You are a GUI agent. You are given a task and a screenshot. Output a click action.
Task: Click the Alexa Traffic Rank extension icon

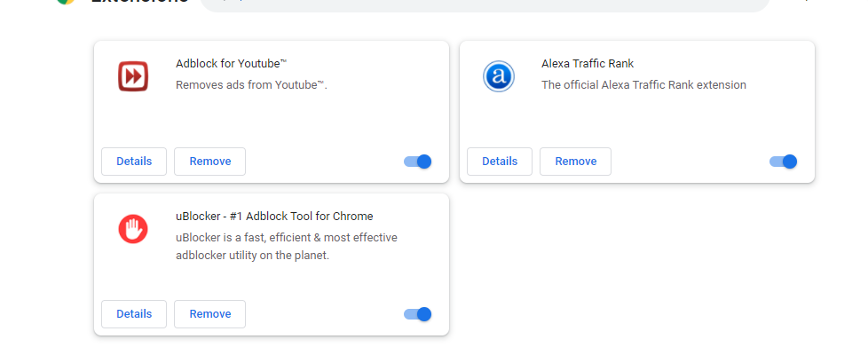click(499, 76)
